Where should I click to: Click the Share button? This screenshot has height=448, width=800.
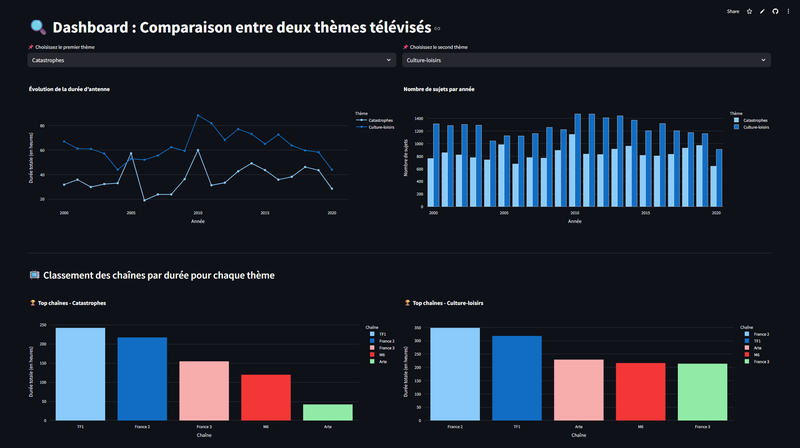(733, 11)
